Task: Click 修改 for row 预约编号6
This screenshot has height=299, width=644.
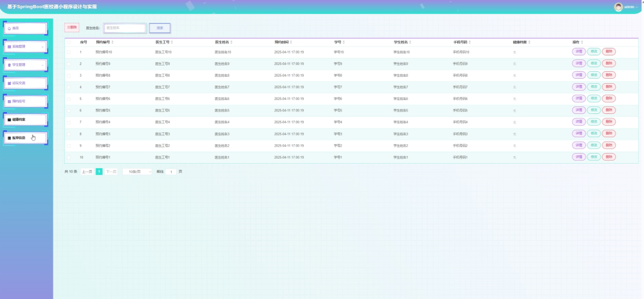Action: (594, 98)
